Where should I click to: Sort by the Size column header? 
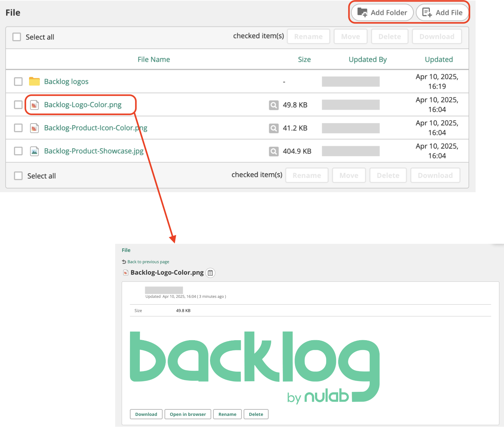pyautogui.click(x=304, y=60)
